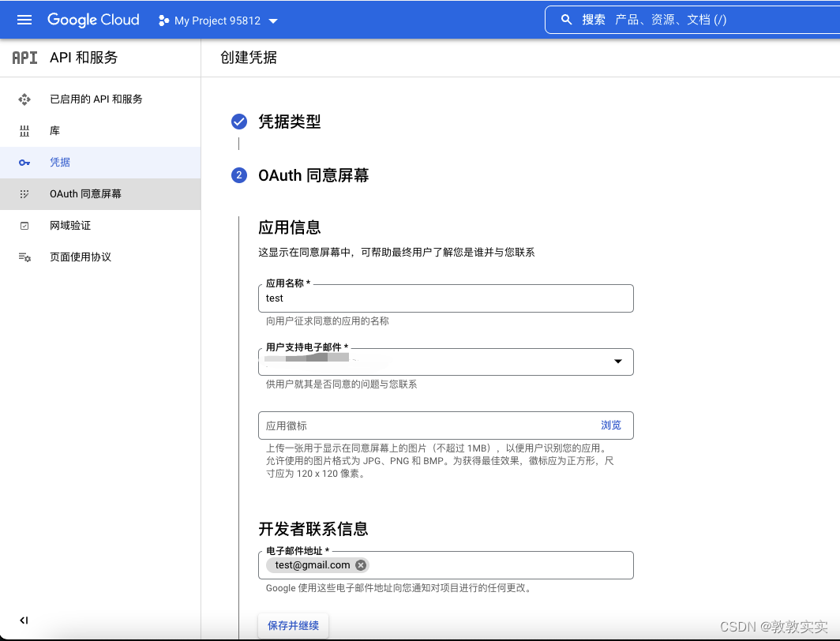Expand the user support email dropdown
The image size is (840, 641).
coord(617,362)
